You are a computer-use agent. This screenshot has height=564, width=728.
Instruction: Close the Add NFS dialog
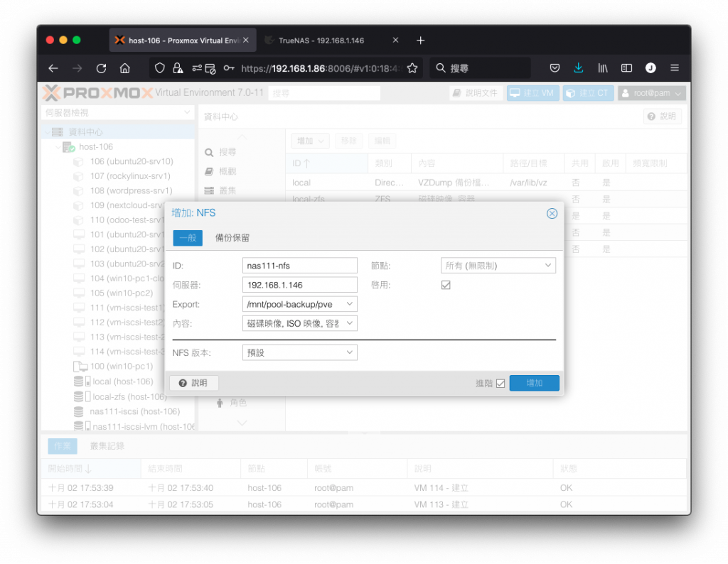(x=552, y=213)
